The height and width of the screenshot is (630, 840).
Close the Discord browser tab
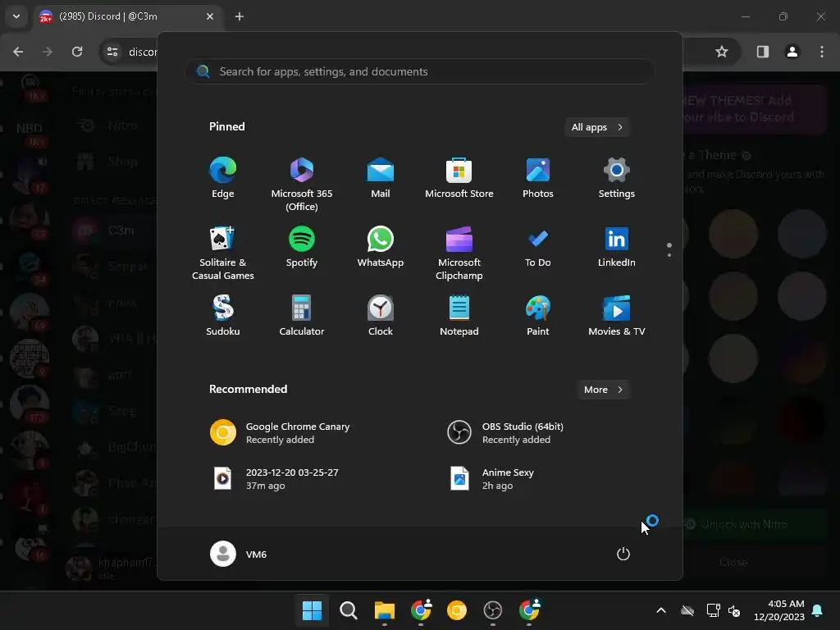click(210, 16)
